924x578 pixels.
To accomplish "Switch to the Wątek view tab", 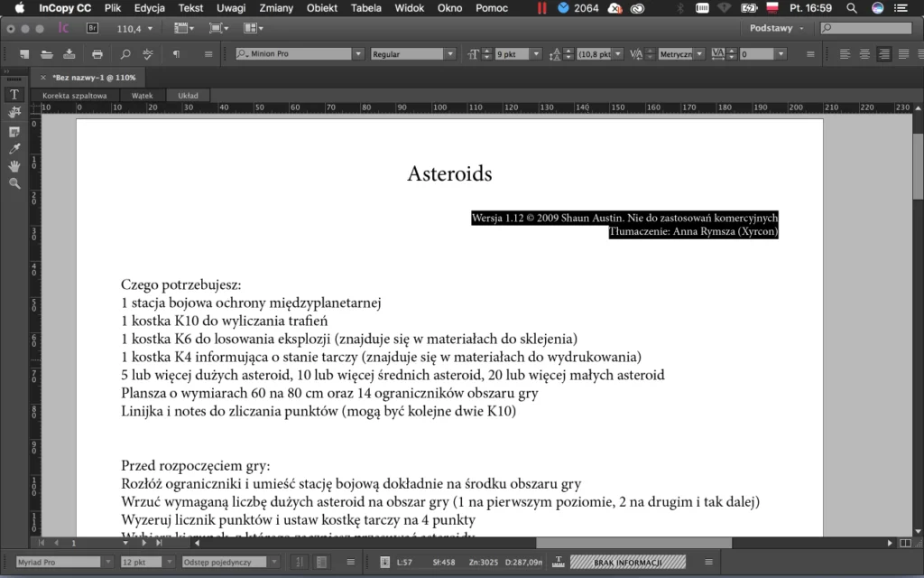I will click(x=142, y=95).
